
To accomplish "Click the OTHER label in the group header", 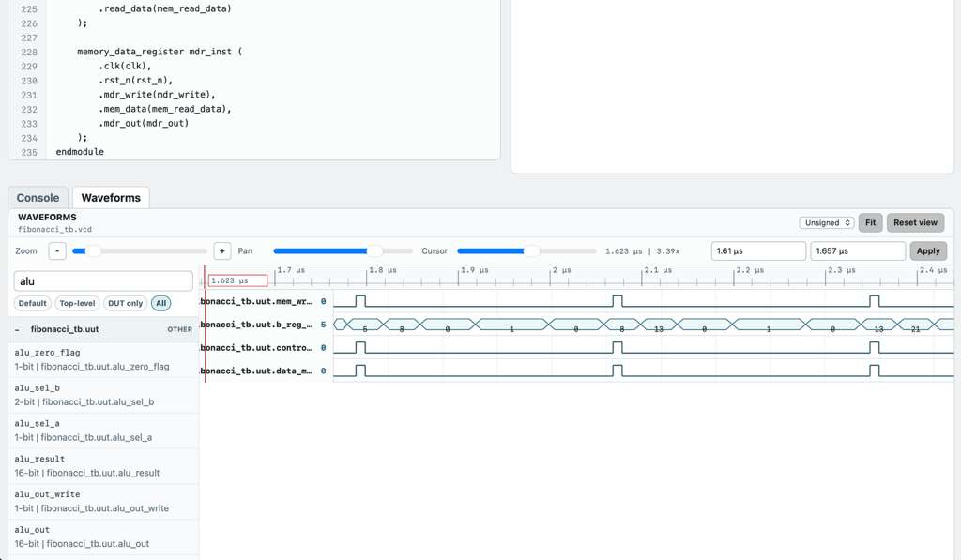I will pos(179,329).
